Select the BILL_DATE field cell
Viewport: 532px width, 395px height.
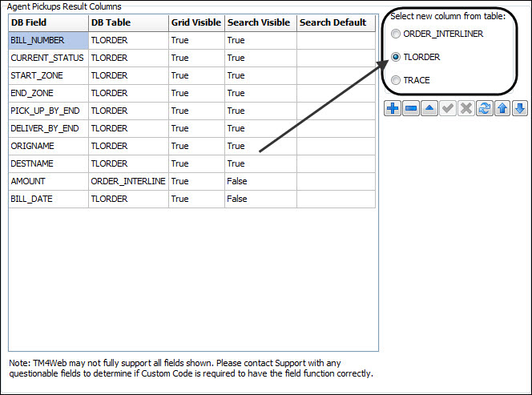pos(49,200)
